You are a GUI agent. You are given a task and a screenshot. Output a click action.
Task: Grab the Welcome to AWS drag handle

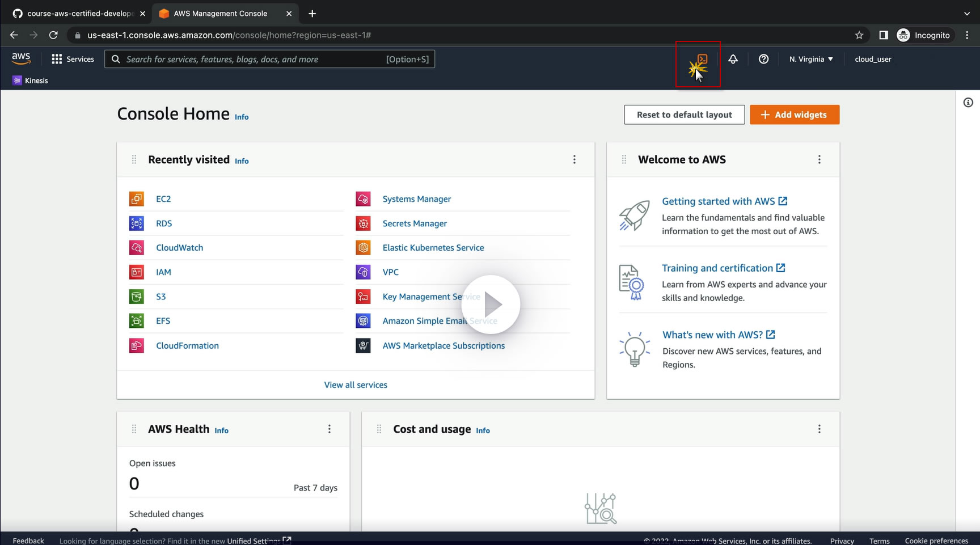point(624,159)
